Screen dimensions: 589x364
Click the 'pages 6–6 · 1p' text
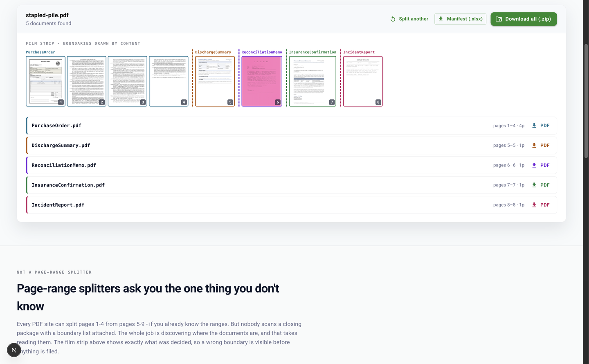[x=509, y=165]
